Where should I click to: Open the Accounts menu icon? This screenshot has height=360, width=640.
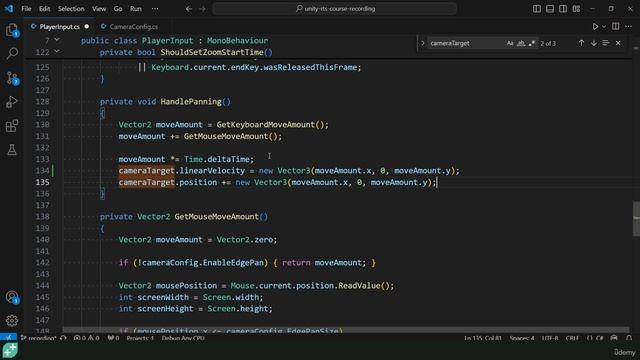coord(12,297)
